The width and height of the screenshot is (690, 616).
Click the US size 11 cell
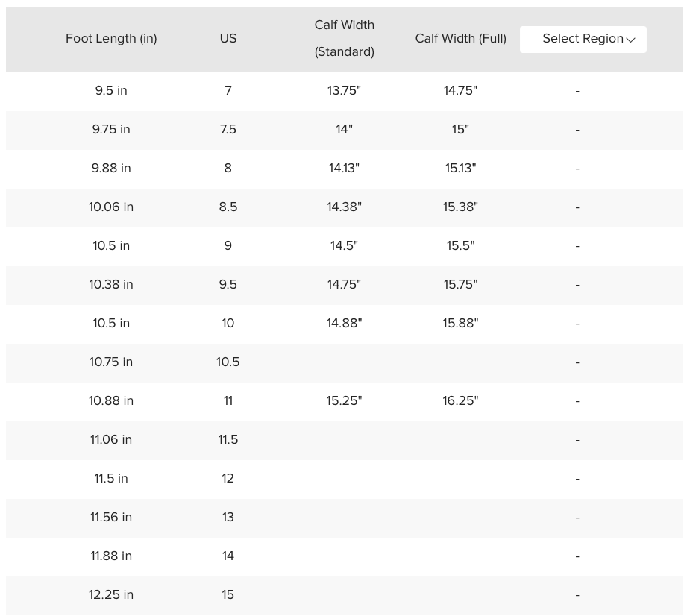(x=228, y=401)
